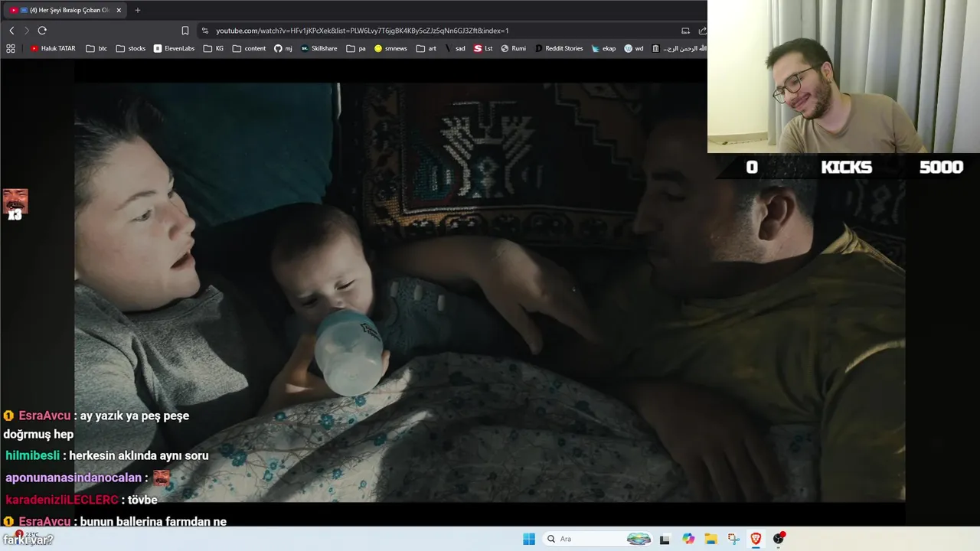980x551 pixels.
Task: Click chat username EsraAvcu saying 'ay yazık'
Action: tap(44, 416)
